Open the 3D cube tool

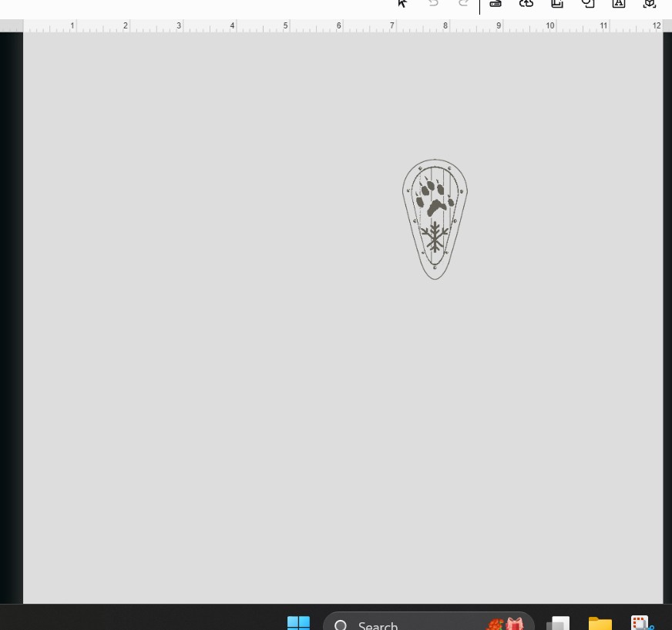coord(650,4)
